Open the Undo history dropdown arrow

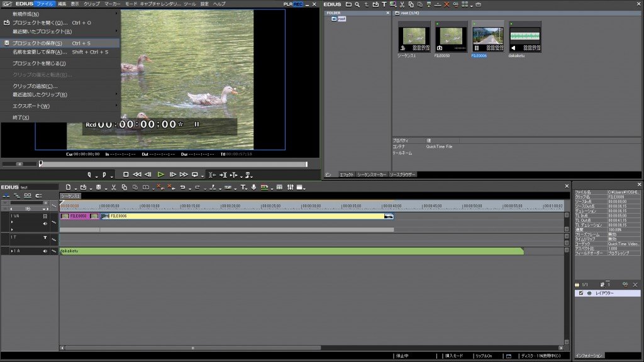[x=190, y=189]
